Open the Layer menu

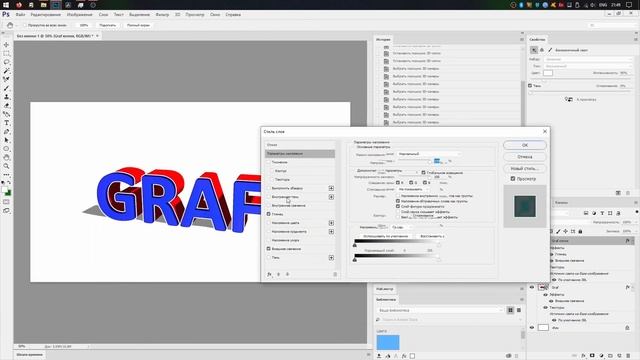click(x=103, y=14)
